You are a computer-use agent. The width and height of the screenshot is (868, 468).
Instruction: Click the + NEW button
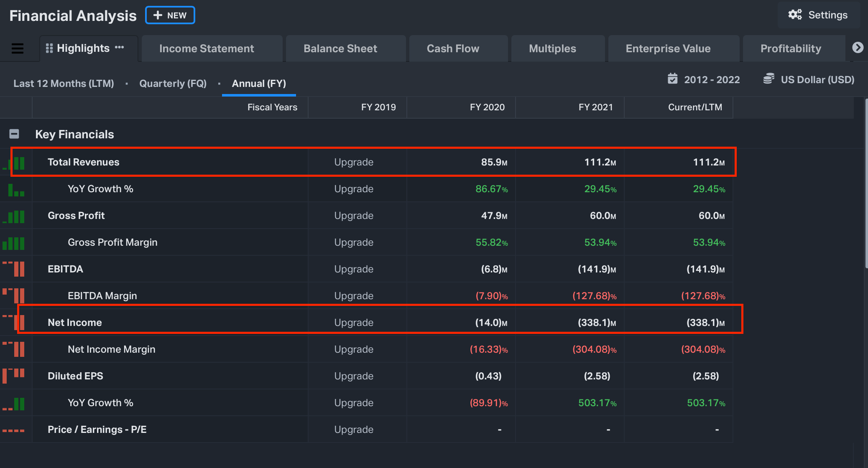pyautogui.click(x=170, y=15)
